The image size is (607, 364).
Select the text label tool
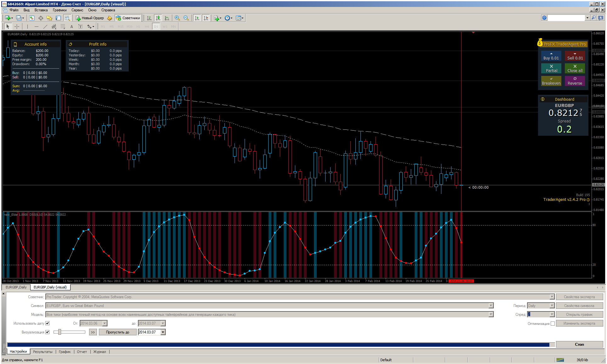[x=80, y=26]
